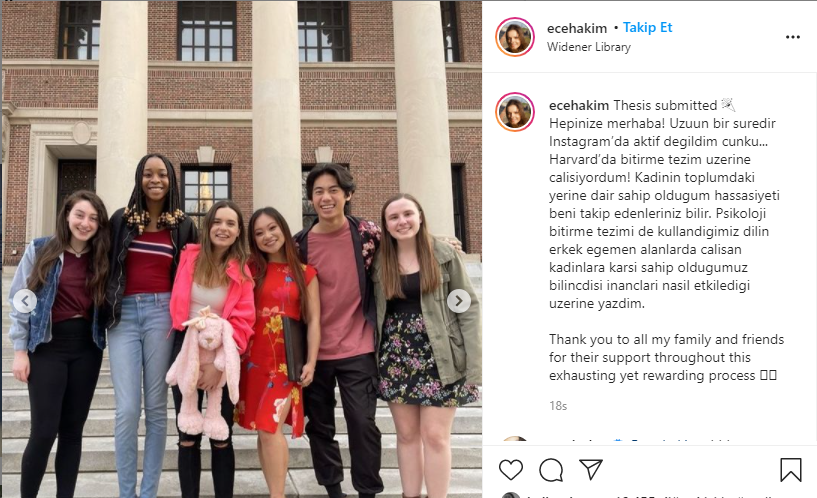Follow the account via Takip Et
Screen dimensions: 817x498
(x=648, y=28)
